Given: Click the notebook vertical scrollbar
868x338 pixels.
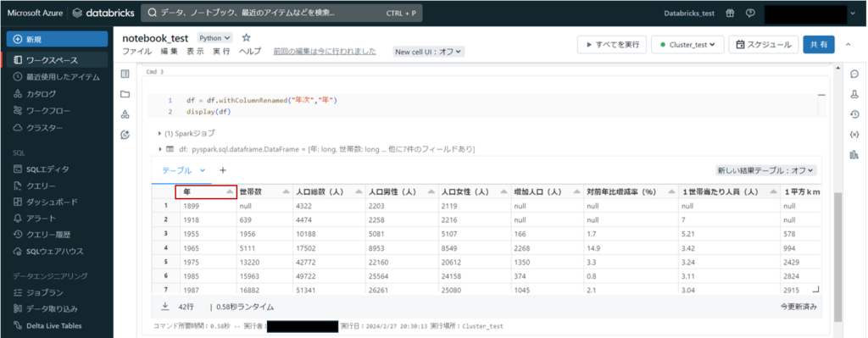Looking at the screenshot, I should (837, 258).
